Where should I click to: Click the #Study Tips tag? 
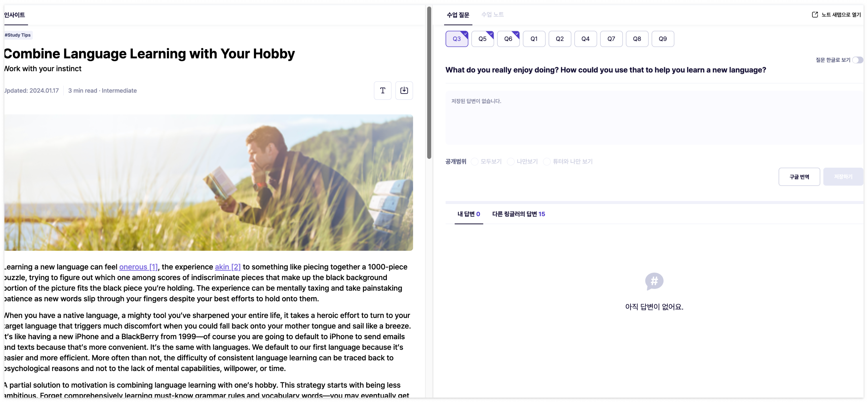coord(18,35)
